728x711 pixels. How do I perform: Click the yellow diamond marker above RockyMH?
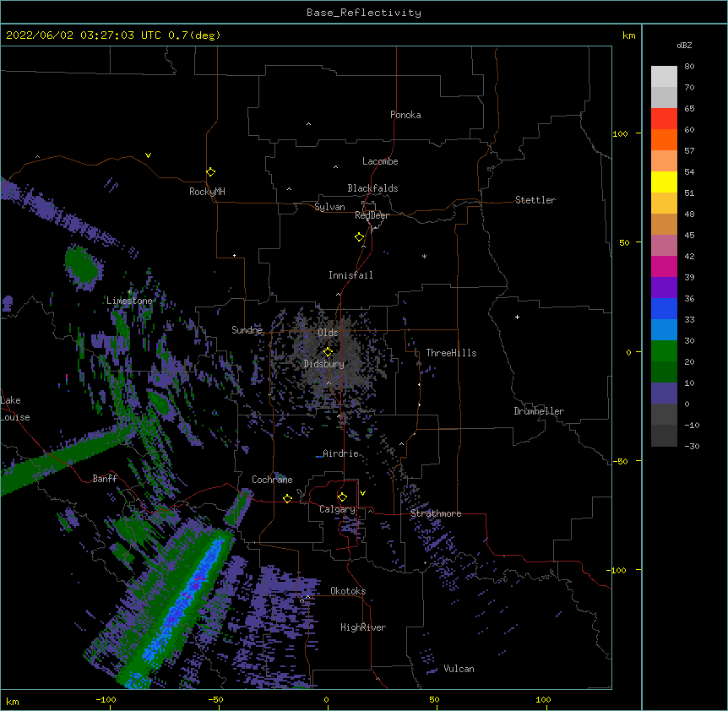(211, 171)
